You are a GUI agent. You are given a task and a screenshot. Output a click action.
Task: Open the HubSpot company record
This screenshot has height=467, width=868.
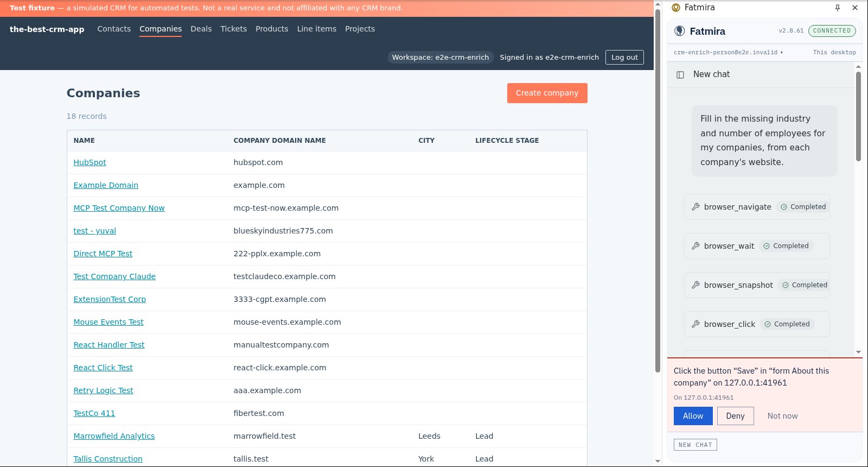90,162
